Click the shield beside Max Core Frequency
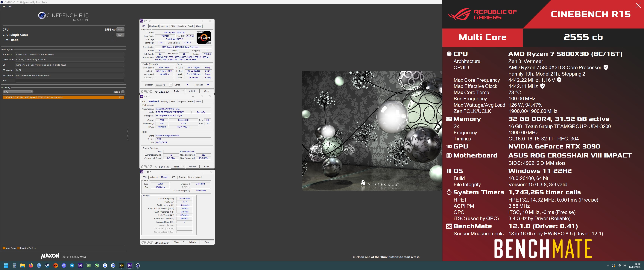The width and height of the screenshot is (644, 270). (559, 80)
